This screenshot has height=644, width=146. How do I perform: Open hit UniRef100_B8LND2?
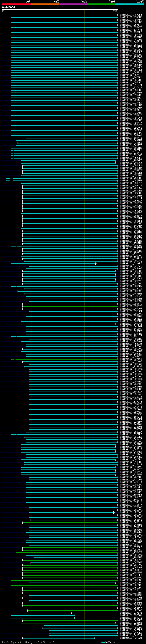click(131, 22)
